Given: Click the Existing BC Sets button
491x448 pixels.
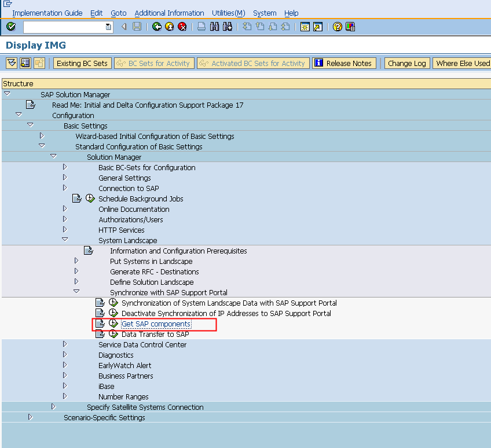Looking at the screenshot, I should (x=82, y=63).
